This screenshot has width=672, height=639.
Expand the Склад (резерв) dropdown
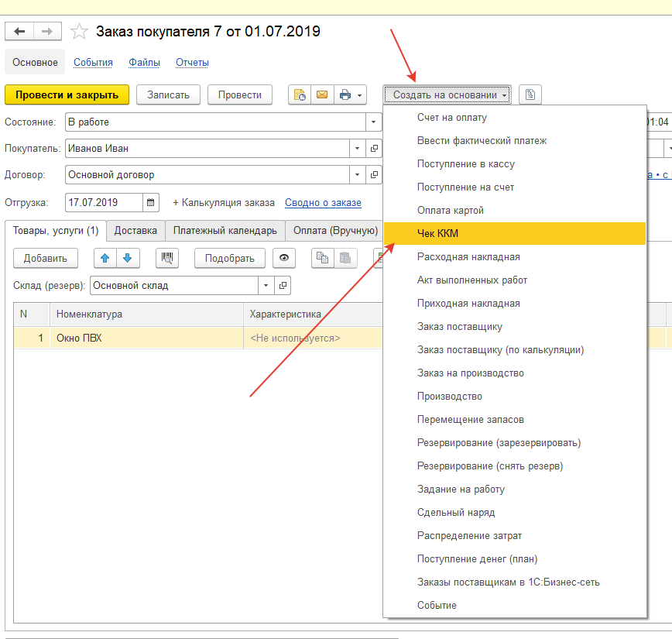(266, 285)
